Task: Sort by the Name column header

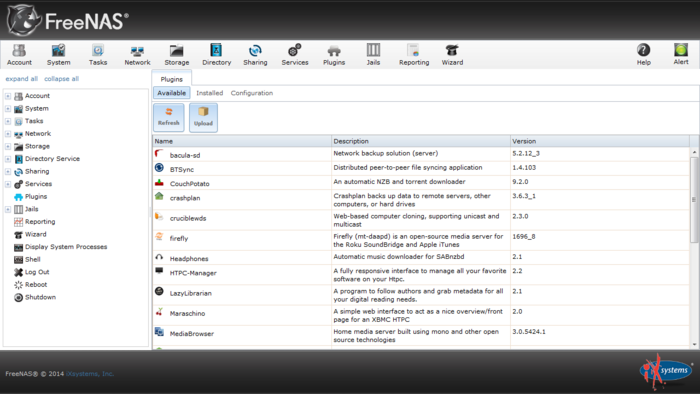Action: (x=242, y=141)
